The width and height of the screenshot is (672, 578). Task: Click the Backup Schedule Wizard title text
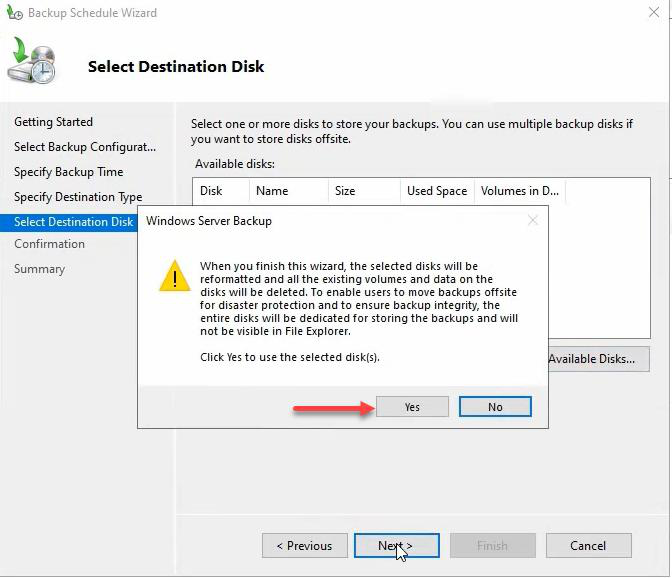pyautogui.click(x=93, y=13)
